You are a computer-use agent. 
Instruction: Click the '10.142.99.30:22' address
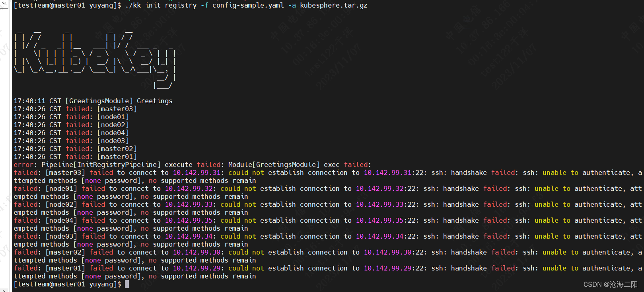pos(393,252)
